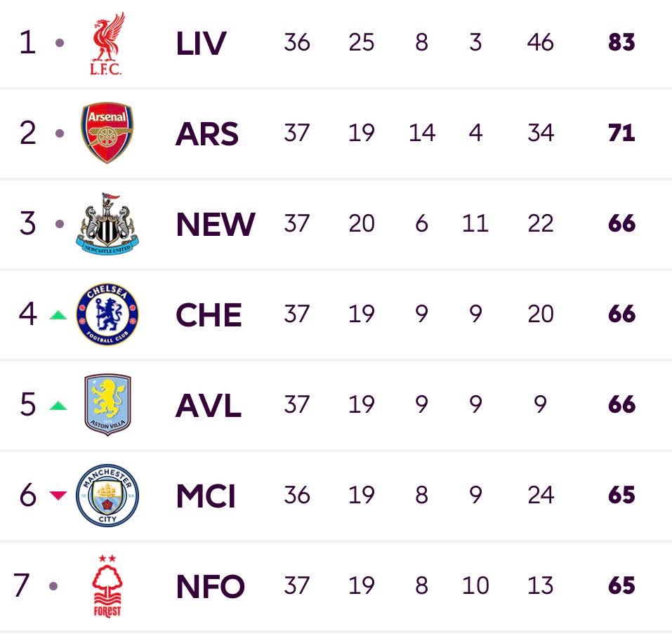This screenshot has width=672, height=636.
Task: Open the ARS team link
Action: (207, 133)
